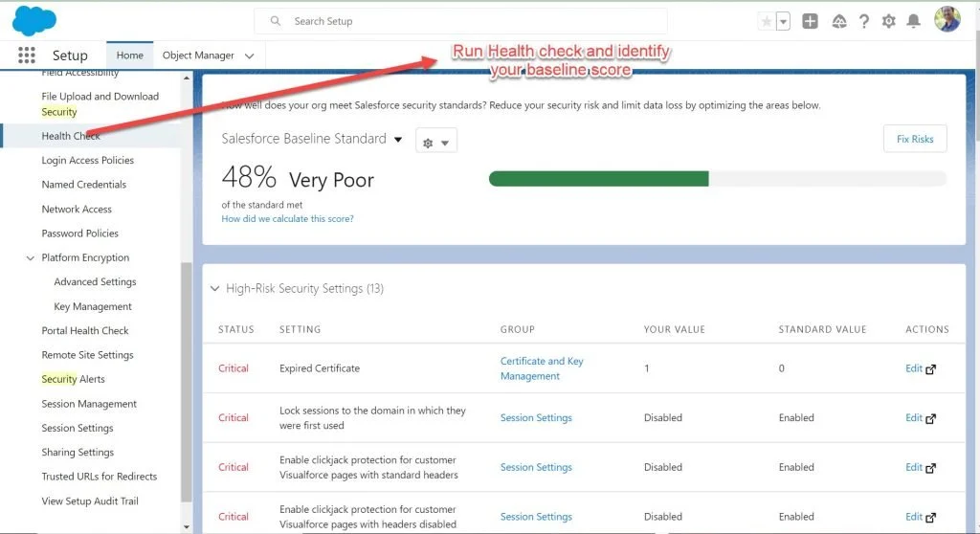Click the 48% score progress bar

(718, 179)
